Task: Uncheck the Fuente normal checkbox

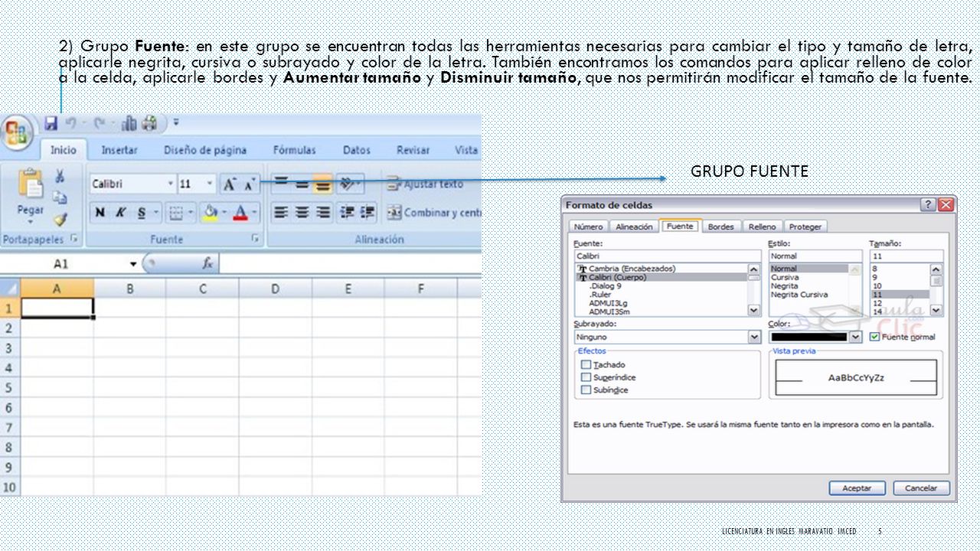Action: pos(875,337)
